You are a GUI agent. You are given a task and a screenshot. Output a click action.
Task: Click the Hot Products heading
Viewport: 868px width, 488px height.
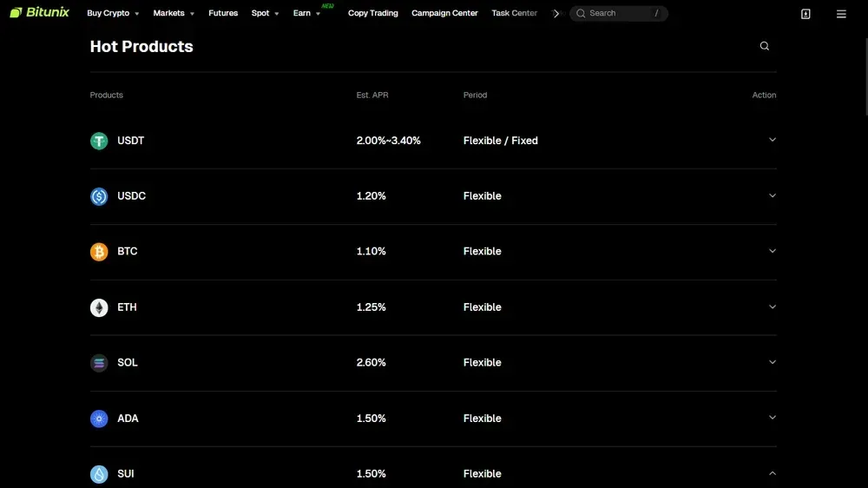tap(141, 47)
